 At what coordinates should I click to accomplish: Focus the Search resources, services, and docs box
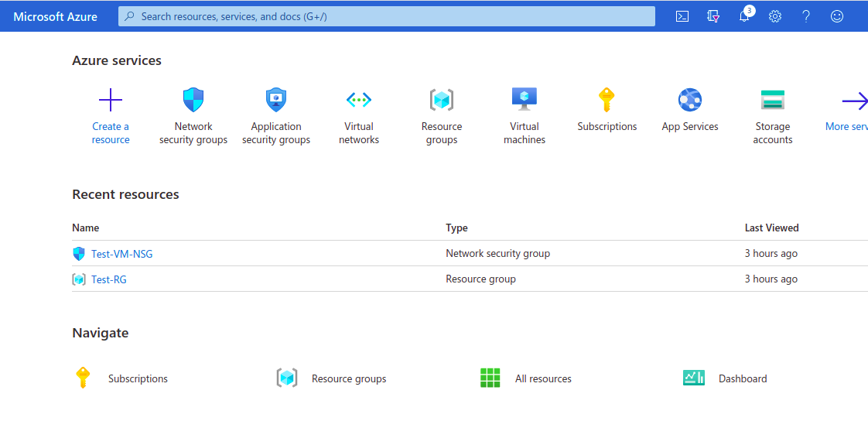[386, 16]
